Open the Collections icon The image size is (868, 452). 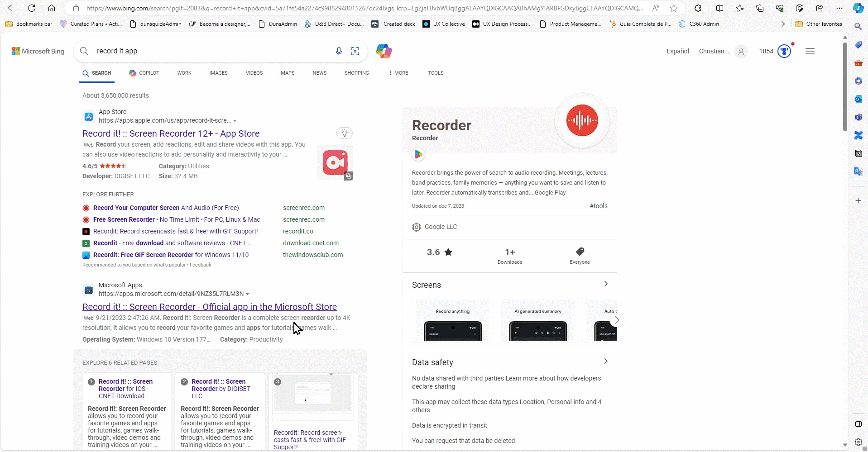click(x=760, y=8)
